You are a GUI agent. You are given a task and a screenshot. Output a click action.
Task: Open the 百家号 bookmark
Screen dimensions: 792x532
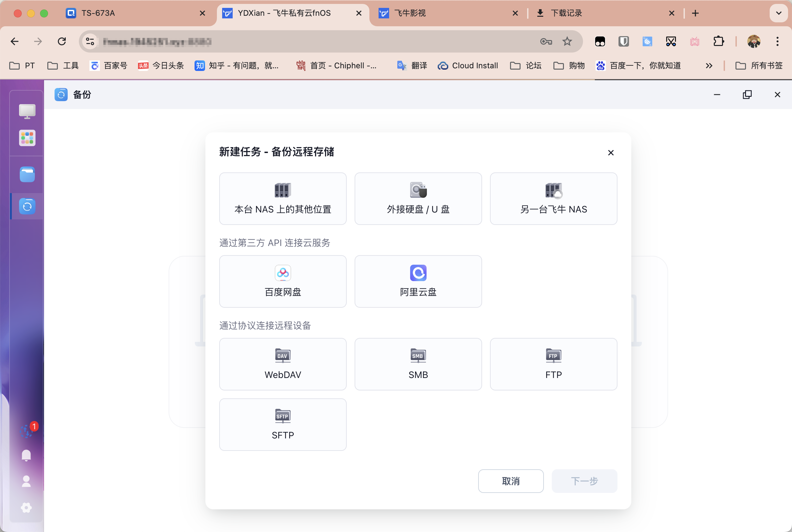[109, 65]
